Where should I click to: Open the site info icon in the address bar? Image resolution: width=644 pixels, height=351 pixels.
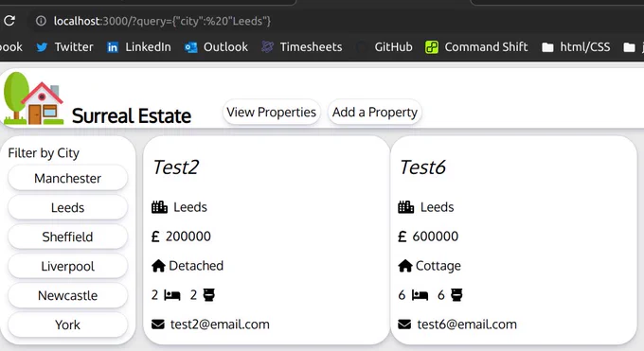pyautogui.click(x=41, y=21)
